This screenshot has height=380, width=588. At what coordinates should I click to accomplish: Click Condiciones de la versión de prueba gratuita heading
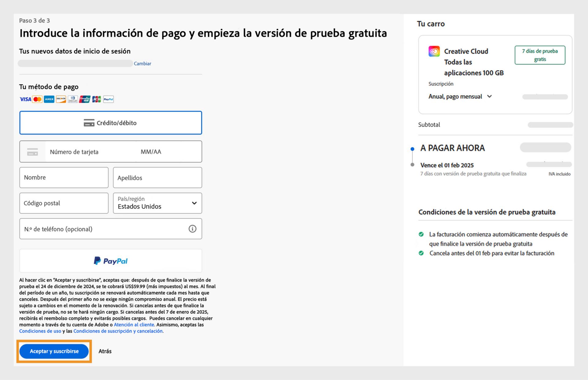(x=487, y=212)
